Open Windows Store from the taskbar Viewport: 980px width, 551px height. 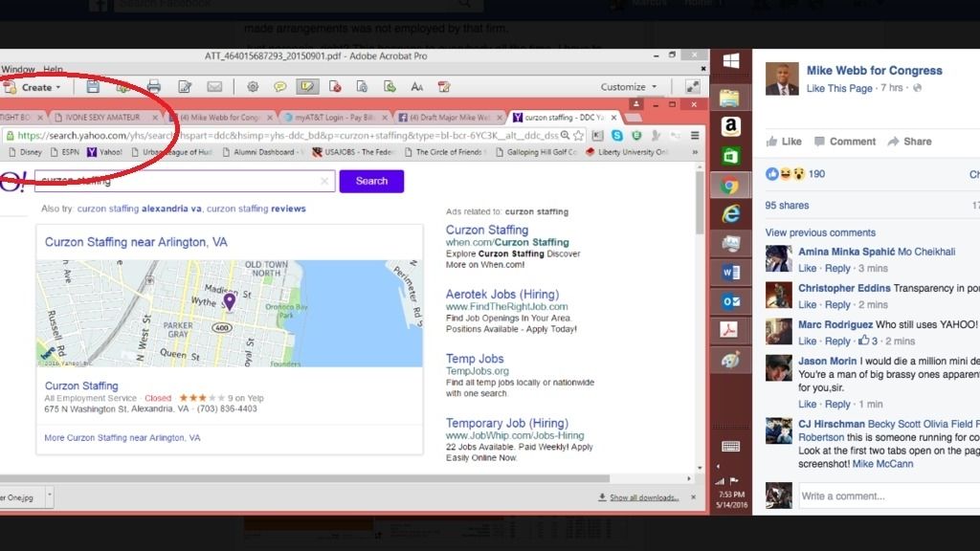click(730, 156)
